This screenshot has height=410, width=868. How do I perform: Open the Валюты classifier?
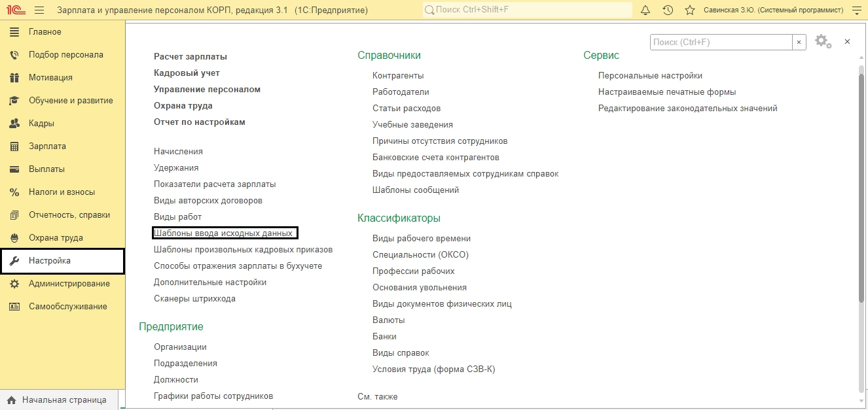[389, 320]
